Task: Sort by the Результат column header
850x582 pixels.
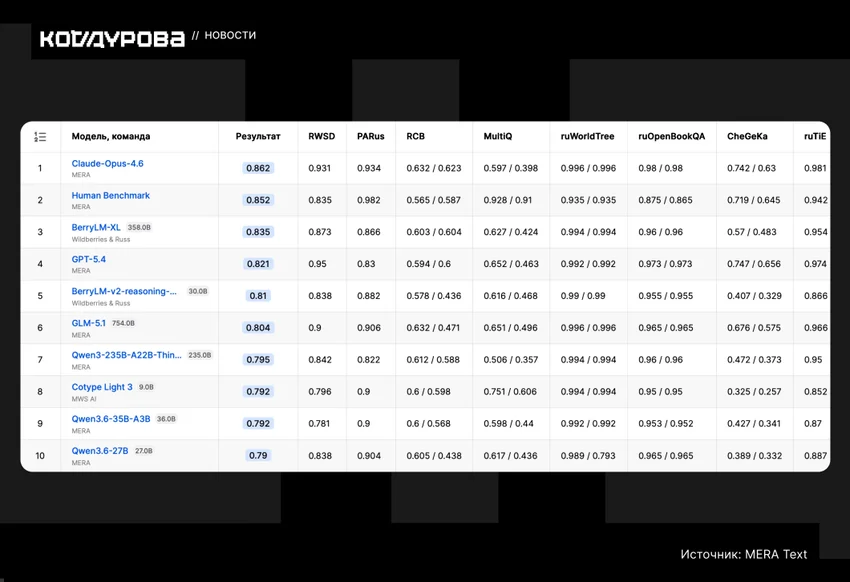Action: coord(258,137)
